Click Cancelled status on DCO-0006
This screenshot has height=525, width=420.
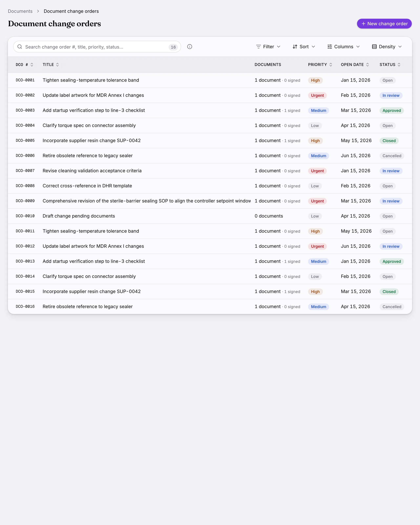point(392,156)
